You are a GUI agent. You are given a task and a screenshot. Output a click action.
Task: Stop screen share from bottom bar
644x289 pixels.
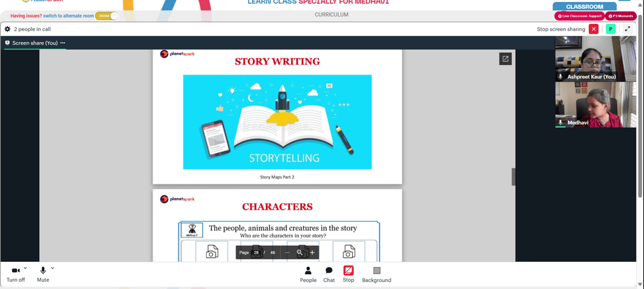coord(348,274)
